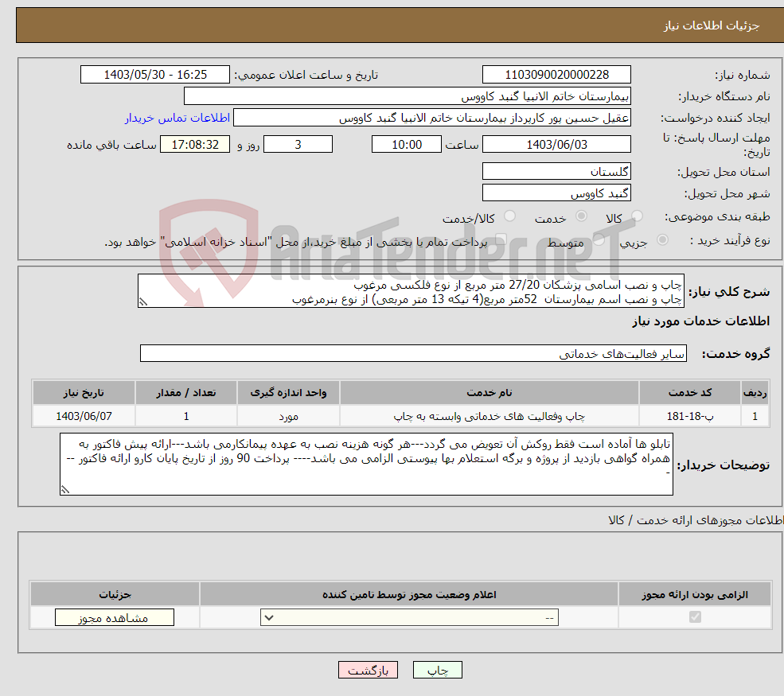Click the کد خدمت column header
Screen dimensions: 784x696
tap(689, 393)
